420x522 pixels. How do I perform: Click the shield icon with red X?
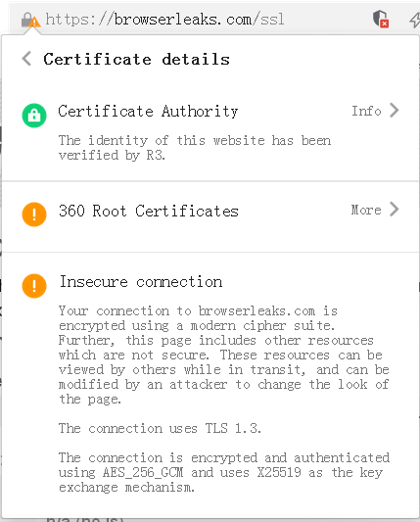381,19
